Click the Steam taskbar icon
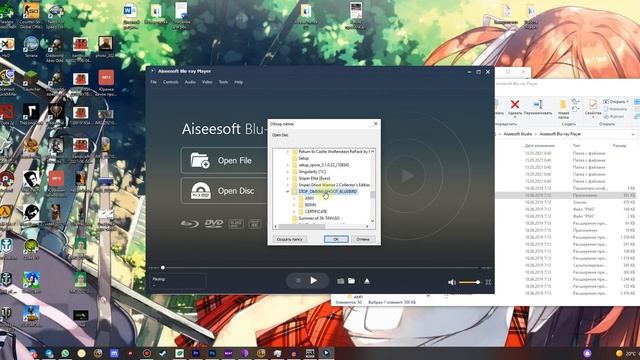 163,353
